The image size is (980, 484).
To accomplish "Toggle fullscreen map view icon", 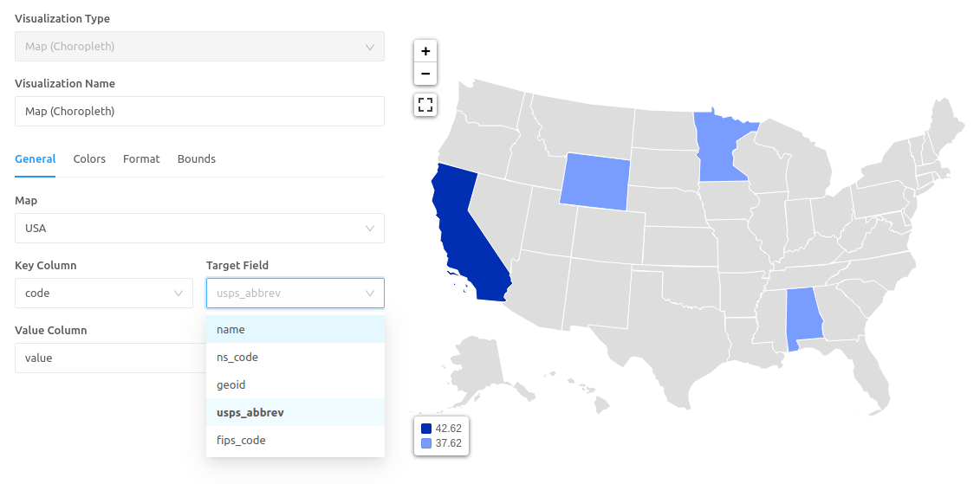I will [x=425, y=105].
